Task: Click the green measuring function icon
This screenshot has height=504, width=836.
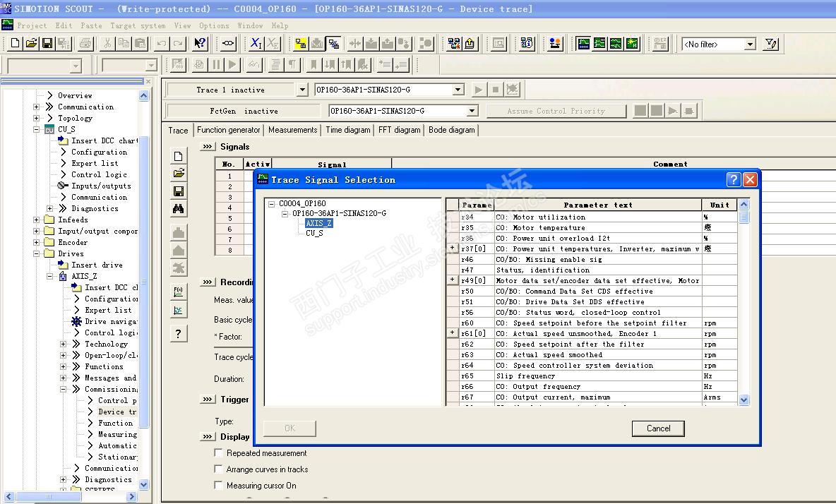Action: tap(616, 43)
